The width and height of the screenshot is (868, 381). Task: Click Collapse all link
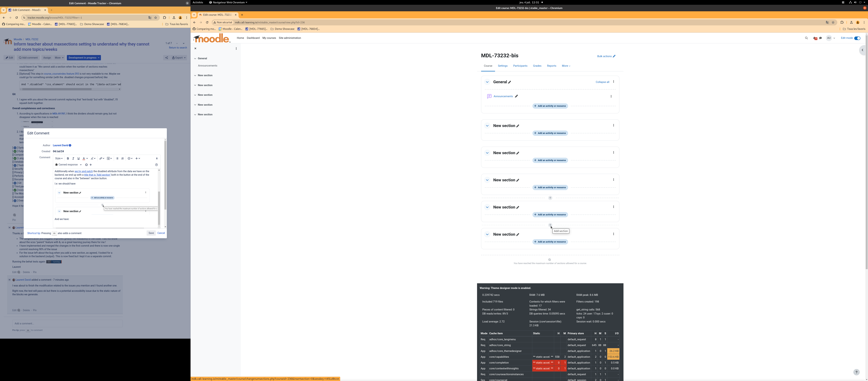coord(602,82)
